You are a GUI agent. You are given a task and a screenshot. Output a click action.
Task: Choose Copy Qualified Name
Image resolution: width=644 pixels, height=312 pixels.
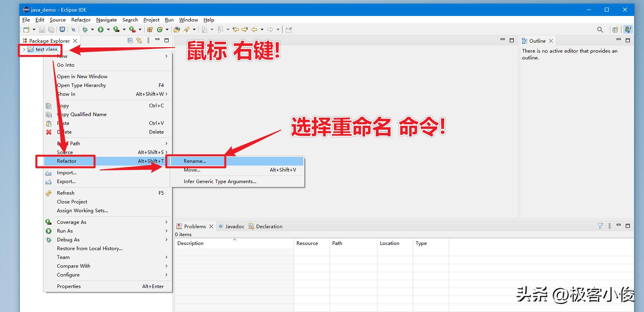coord(108,115)
